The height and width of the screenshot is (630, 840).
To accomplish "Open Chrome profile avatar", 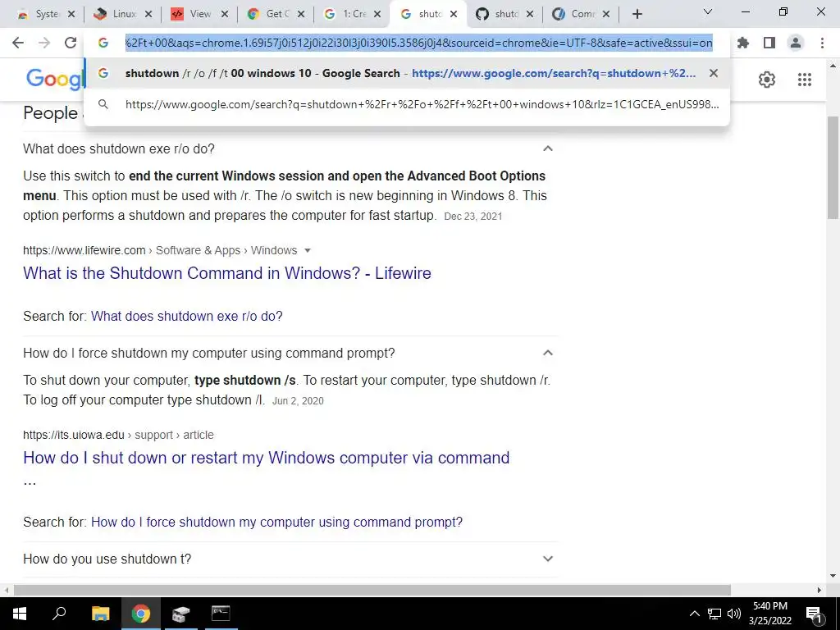I will 796,43.
